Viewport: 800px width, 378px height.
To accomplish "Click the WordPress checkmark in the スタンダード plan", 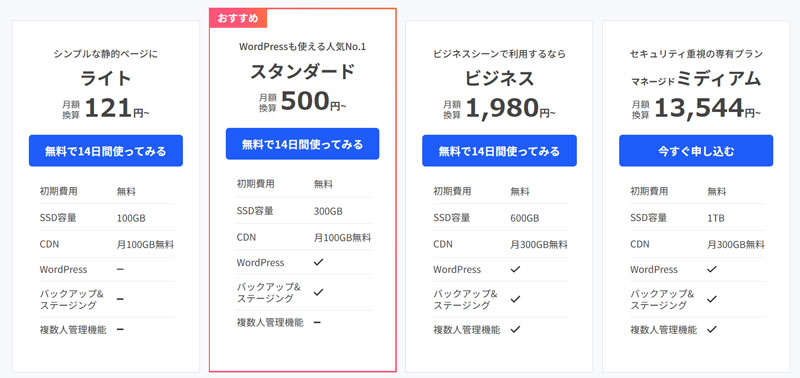I will [318, 262].
